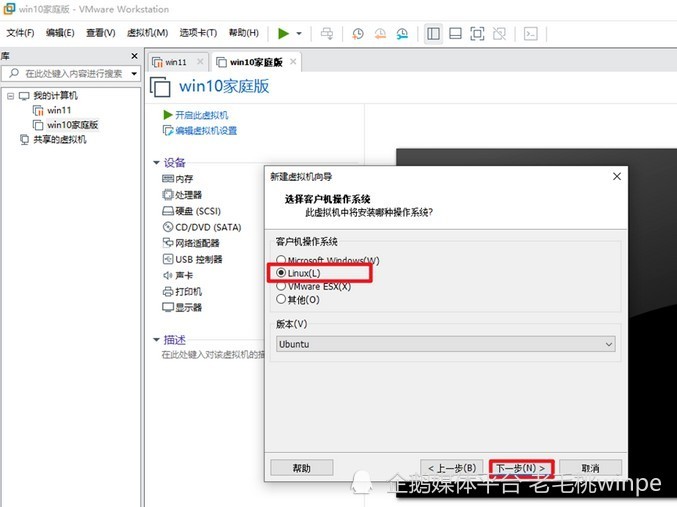This screenshot has height=507, width=677.
Task: Collapse the 设备 section
Action: pos(156,163)
